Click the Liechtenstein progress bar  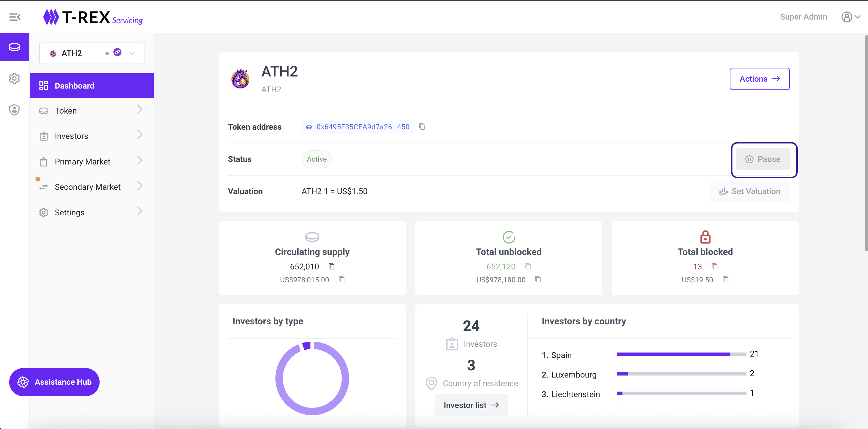[x=681, y=393]
